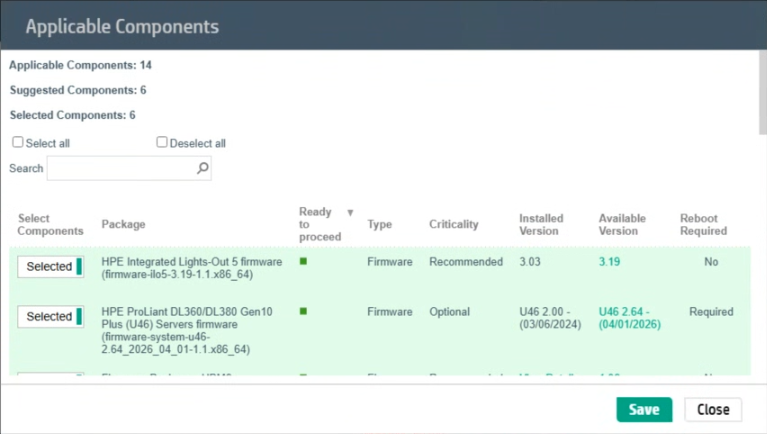This screenshot has width=767, height=434.
Task: Click the vertical scrollbar thumb
Action: click(763, 91)
